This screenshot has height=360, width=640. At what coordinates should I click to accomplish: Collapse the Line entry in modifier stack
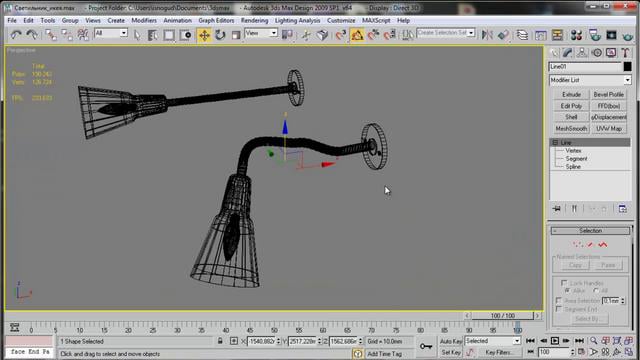tap(555, 142)
